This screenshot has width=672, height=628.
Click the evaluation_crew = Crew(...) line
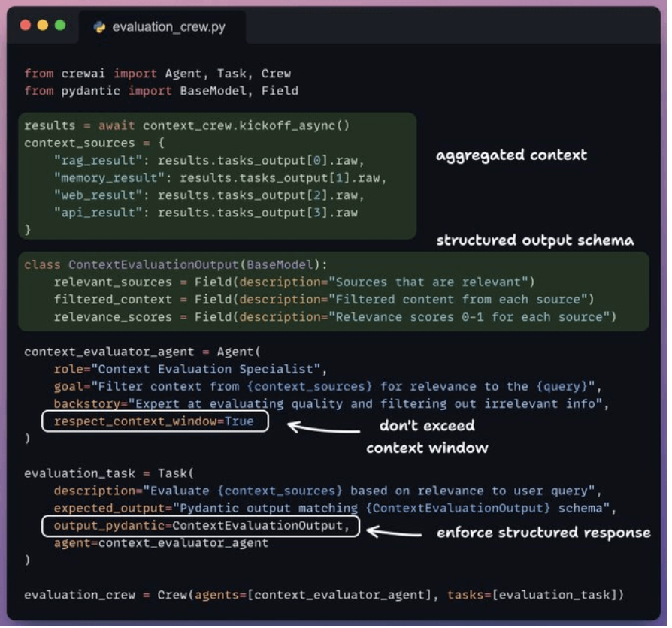tap(323, 595)
